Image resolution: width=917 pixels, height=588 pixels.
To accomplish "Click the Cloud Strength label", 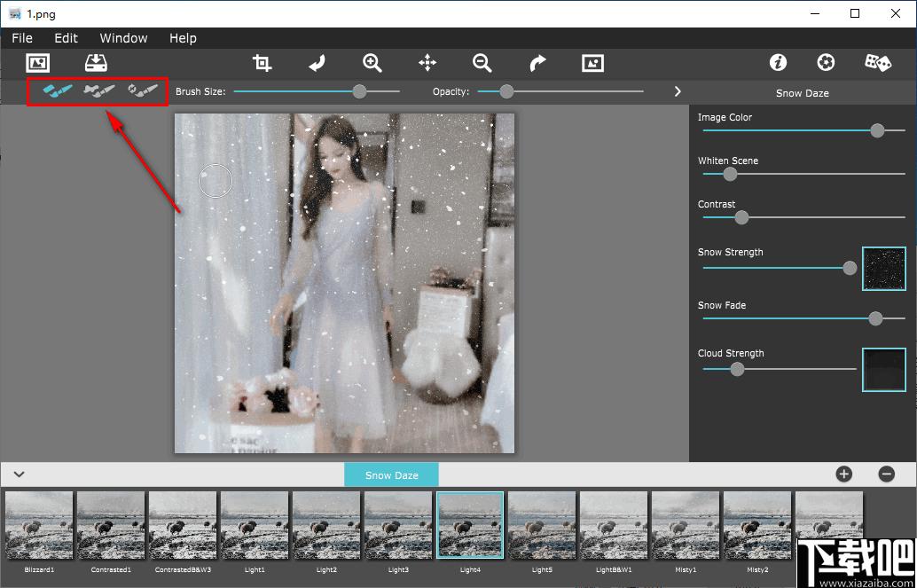I will tap(731, 353).
